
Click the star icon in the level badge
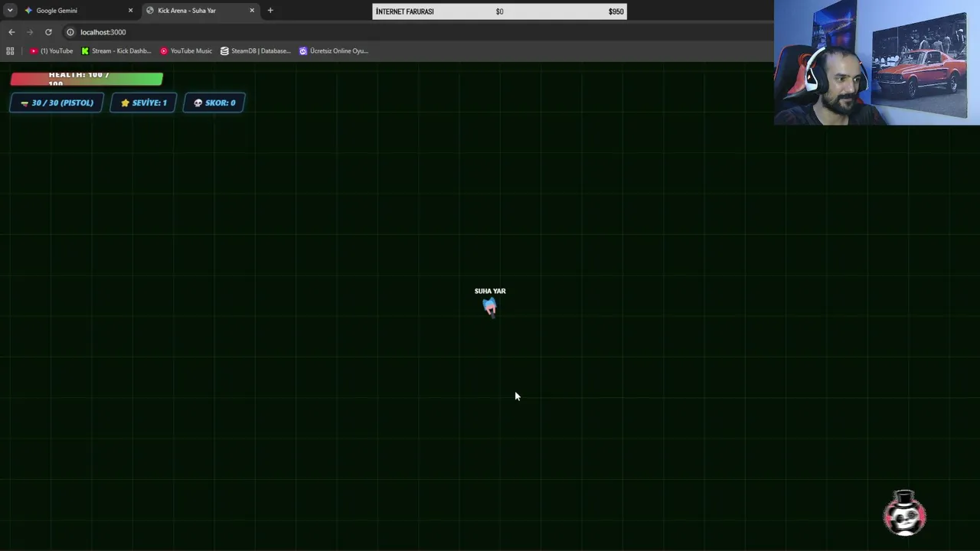click(x=125, y=103)
